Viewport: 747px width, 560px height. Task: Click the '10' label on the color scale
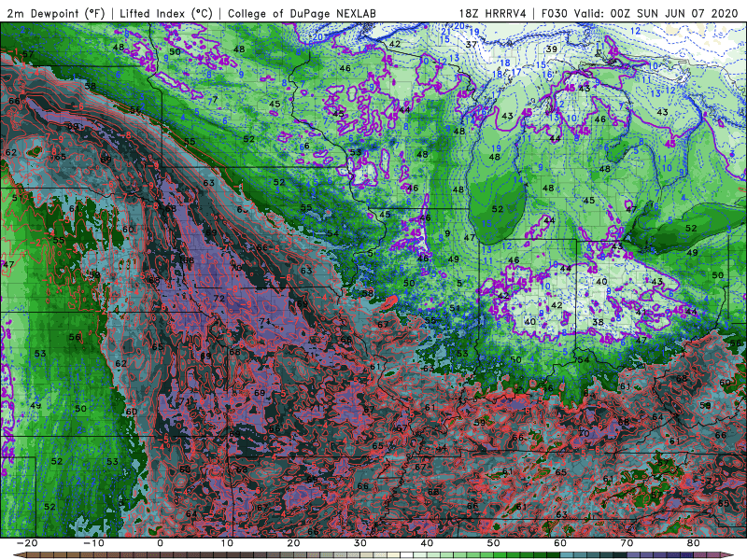click(x=227, y=543)
